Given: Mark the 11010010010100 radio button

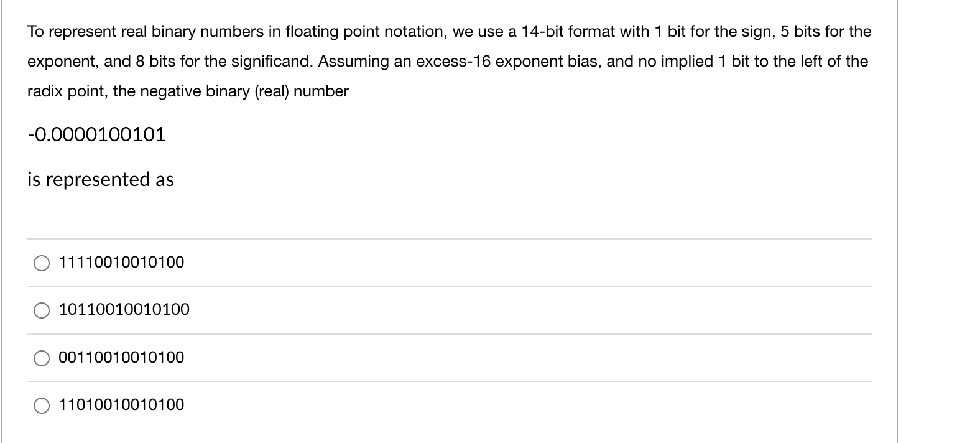Looking at the screenshot, I should (42, 406).
